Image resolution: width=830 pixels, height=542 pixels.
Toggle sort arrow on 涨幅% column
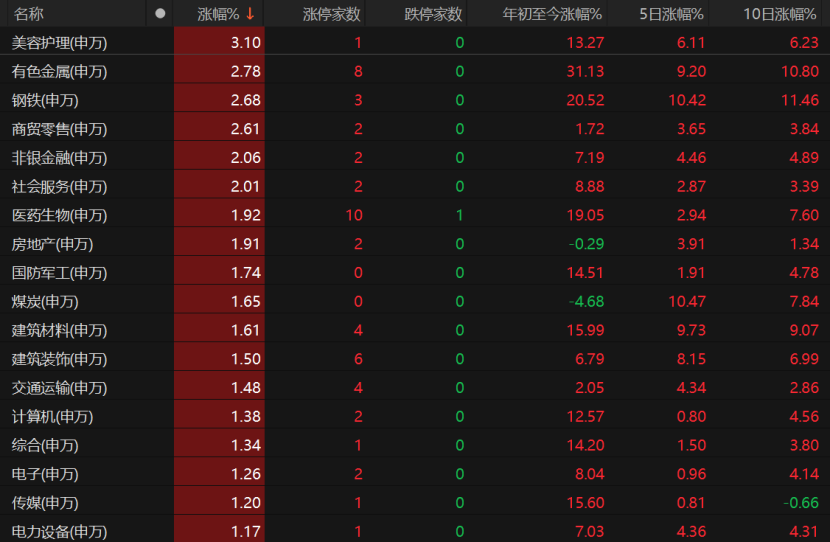(x=250, y=14)
